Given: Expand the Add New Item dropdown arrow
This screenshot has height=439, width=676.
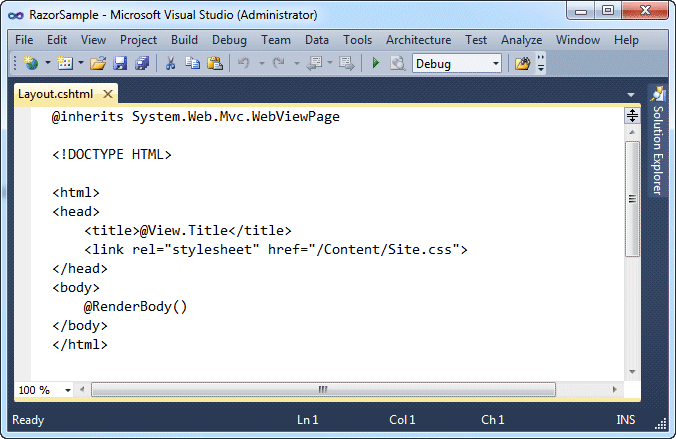Looking at the screenshot, I should pos(81,63).
